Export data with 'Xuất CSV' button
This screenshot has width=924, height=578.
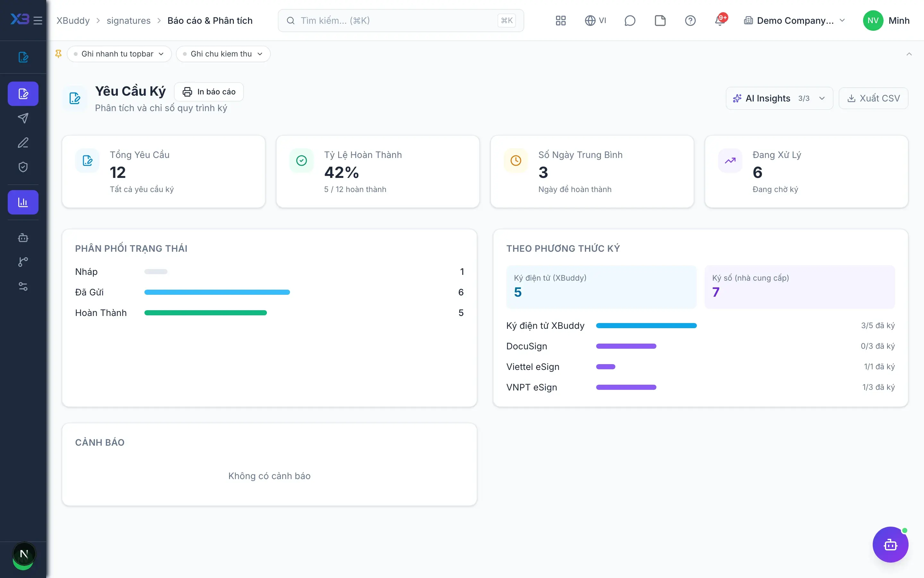(x=873, y=98)
